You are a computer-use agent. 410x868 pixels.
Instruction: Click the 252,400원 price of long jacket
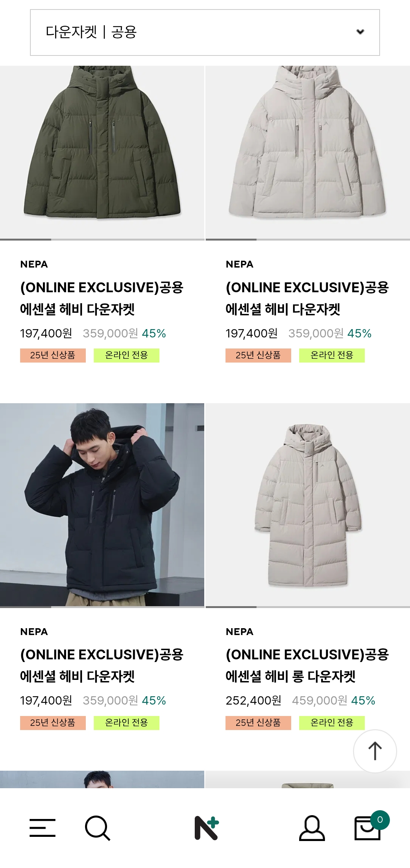pos(253,700)
